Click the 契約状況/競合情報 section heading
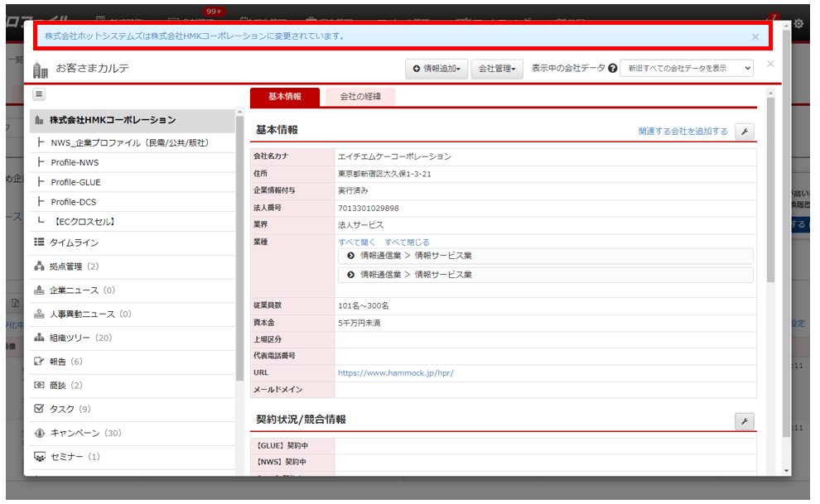Viewport: 820px width, 504px height. coord(301,420)
